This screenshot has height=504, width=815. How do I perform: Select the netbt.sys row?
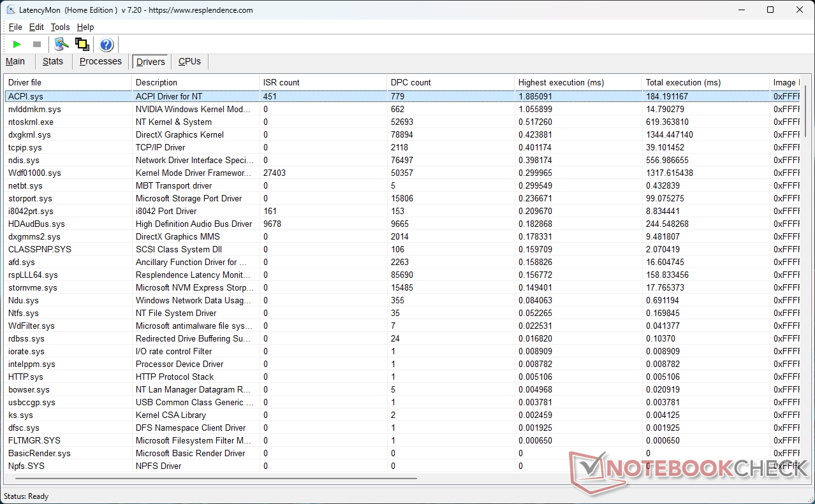point(402,185)
